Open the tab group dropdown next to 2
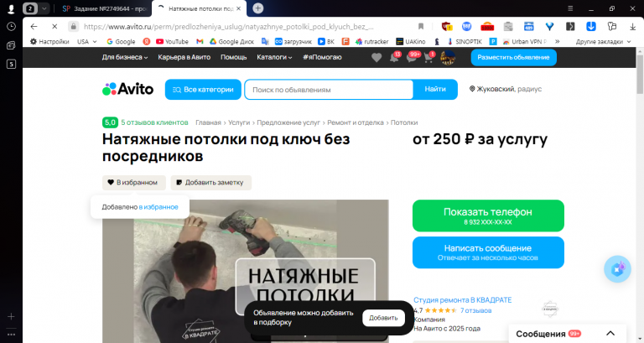The width and height of the screenshot is (644, 343). (x=44, y=8)
